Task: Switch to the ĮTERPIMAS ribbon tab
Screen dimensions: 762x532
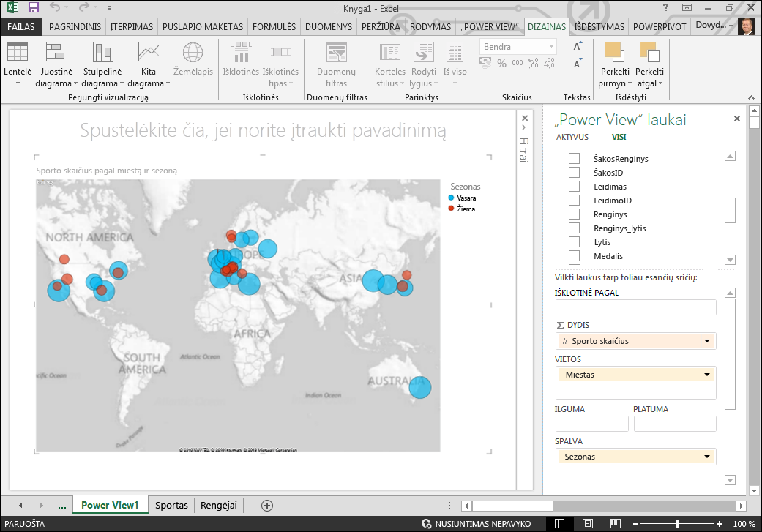Action: 132,27
